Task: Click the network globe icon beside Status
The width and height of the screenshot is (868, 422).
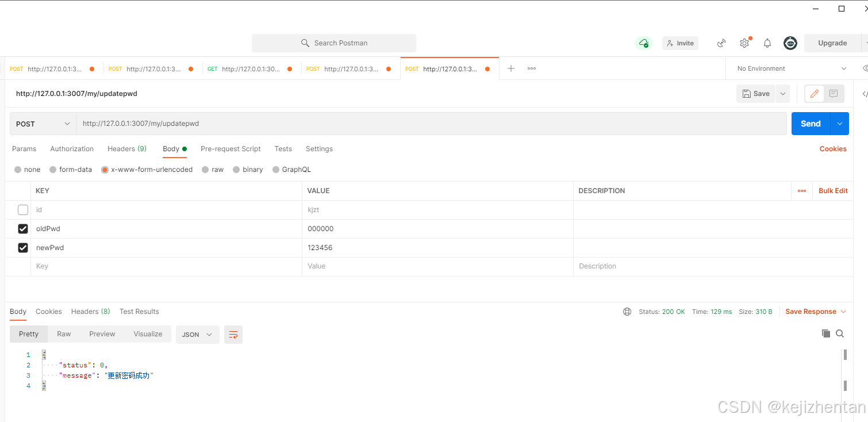Action: point(627,312)
